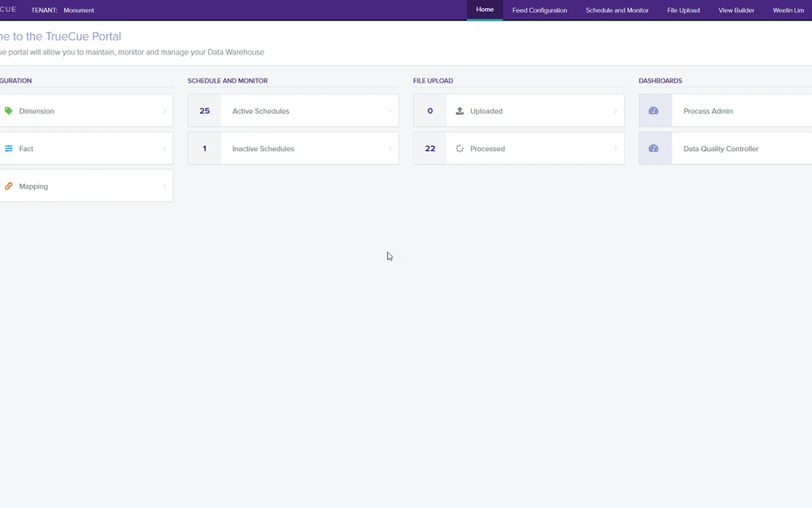Screen dimensions: 812x508
Task: View the Inactive Schedules list
Action: (263, 148)
